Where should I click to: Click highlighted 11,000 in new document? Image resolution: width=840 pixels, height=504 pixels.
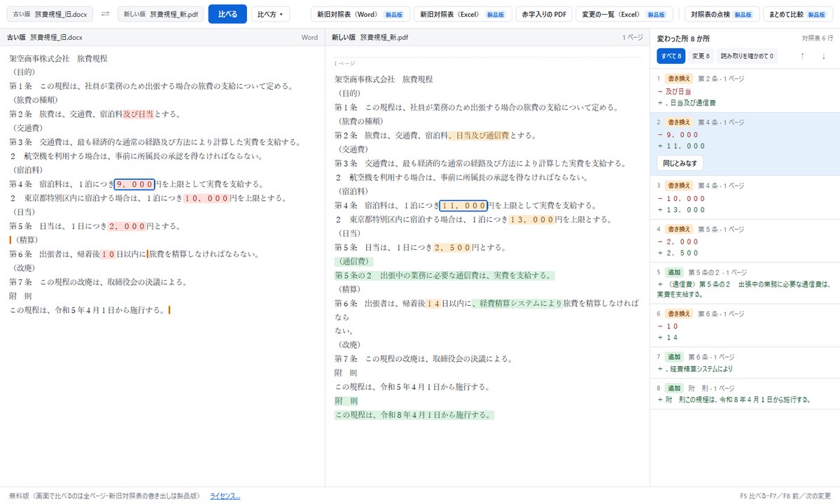(x=463, y=205)
